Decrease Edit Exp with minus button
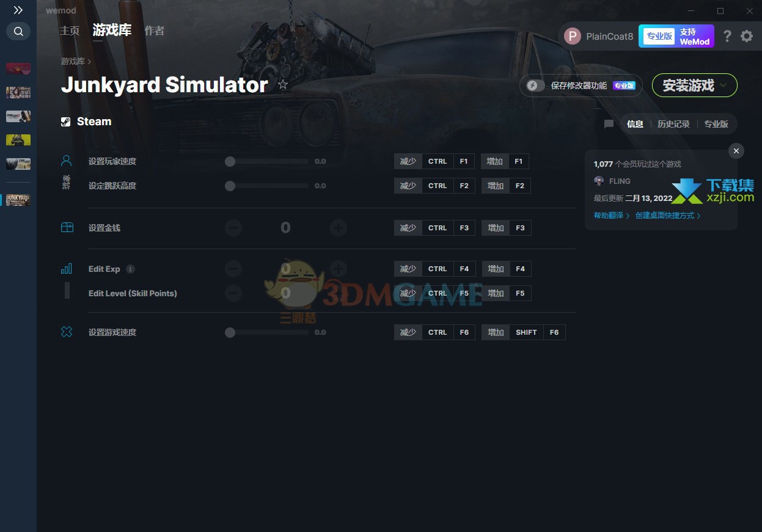Screen dimensions: 762x532 [233, 269]
